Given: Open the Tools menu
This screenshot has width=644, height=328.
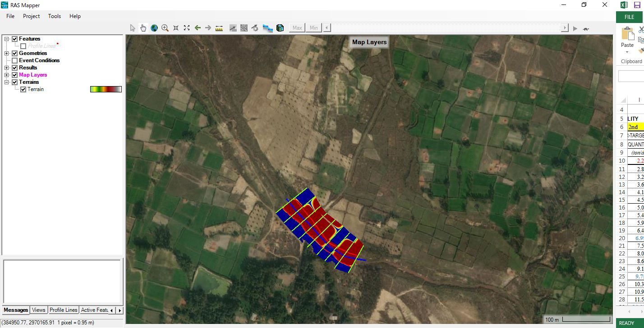Looking at the screenshot, I should 55,16.
